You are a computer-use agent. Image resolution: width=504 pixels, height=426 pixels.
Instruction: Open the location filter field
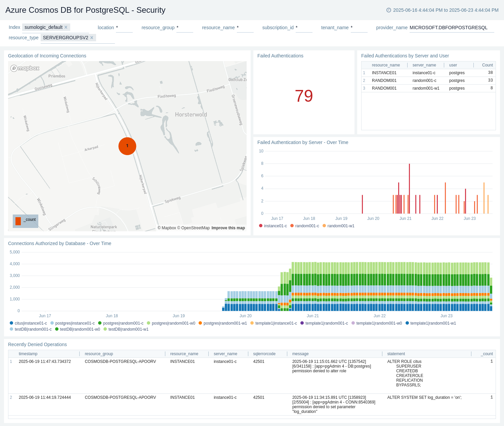point(124,28)
